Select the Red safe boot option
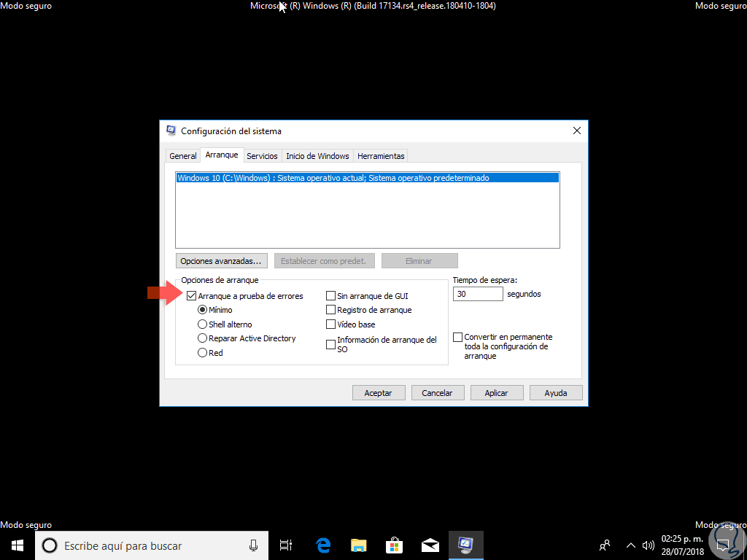 [202, 353]
